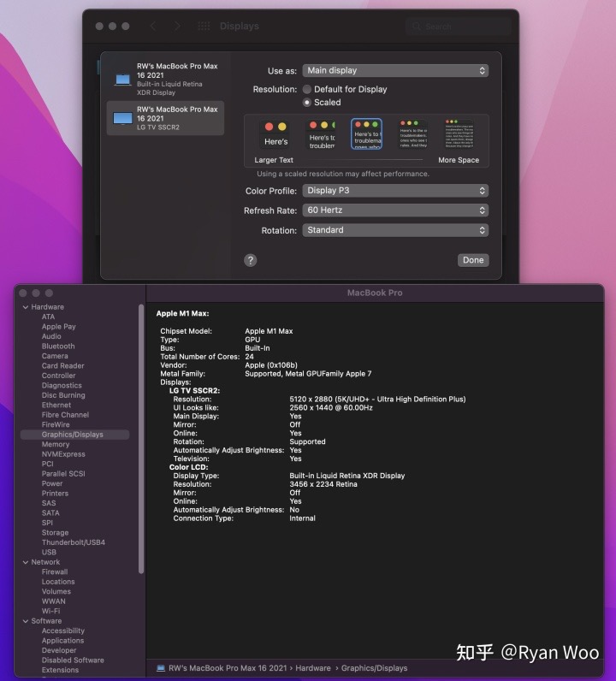This screenshot has width=616, height=681.
Task: Open the Use as Main display dropdown
Action: (395, 70)
